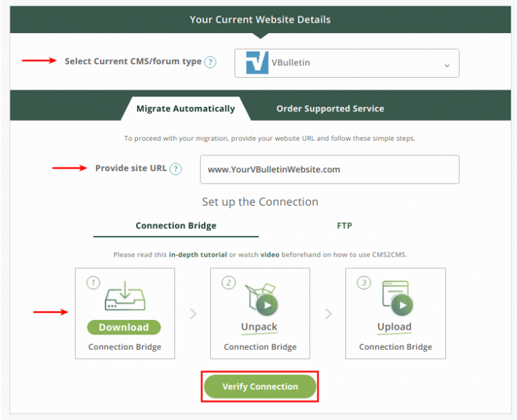
Task: Click the Verify Connection button
Action: coord(260,386)
